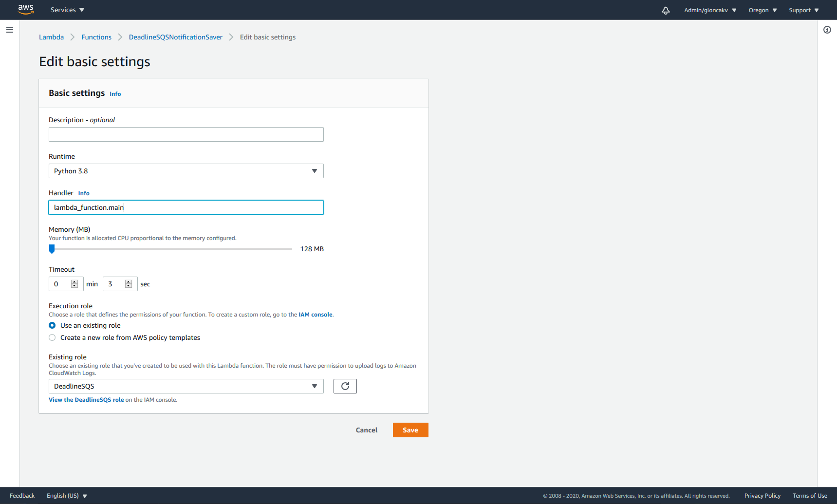Open the Oregon region selector
Screen dimensions: 837x504
click(x=763, y=10)
